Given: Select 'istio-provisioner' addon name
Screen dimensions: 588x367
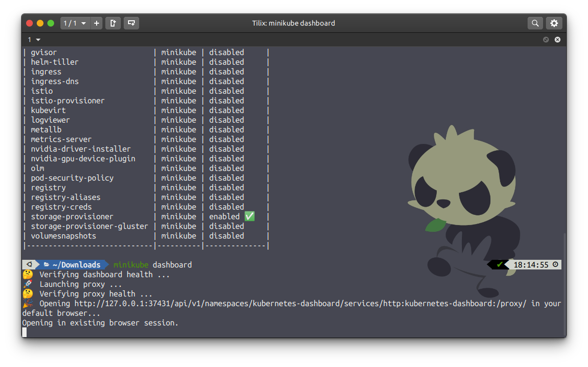Looking at the screenshot, I should (x=68, y=100).
